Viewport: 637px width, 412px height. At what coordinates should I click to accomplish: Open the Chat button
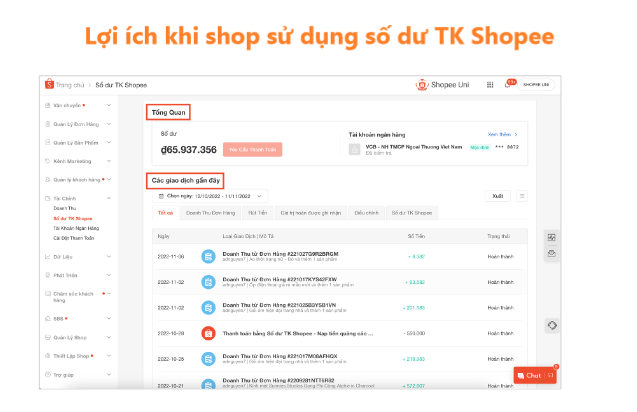click(535, 375)
